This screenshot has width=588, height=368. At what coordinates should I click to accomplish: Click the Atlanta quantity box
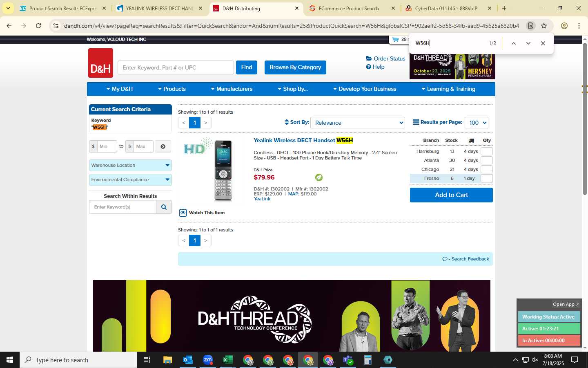click(x=487, y=160)
